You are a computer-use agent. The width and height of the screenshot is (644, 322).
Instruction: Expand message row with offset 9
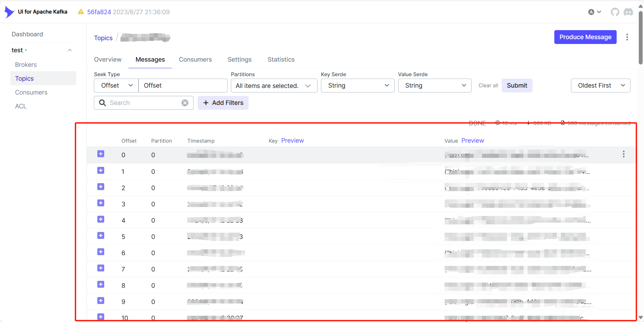click(x=101, y=301)
